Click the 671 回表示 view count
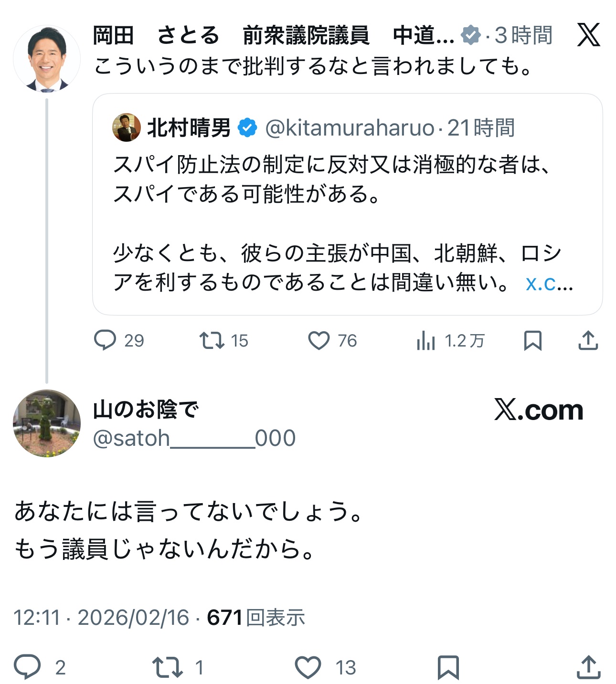The height and width of the screenshot is (684, 616). (256, 617)
